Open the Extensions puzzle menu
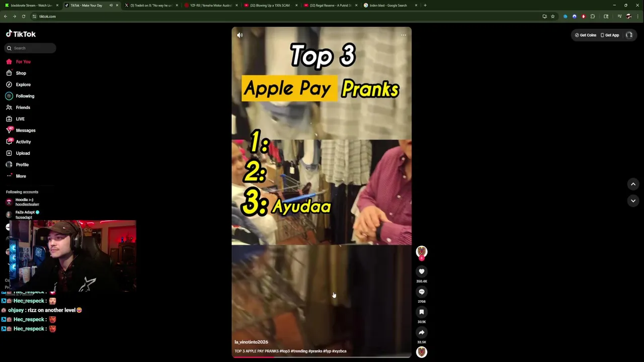The width and height of the screenshot is (644, 362). (x=593, y=17)
